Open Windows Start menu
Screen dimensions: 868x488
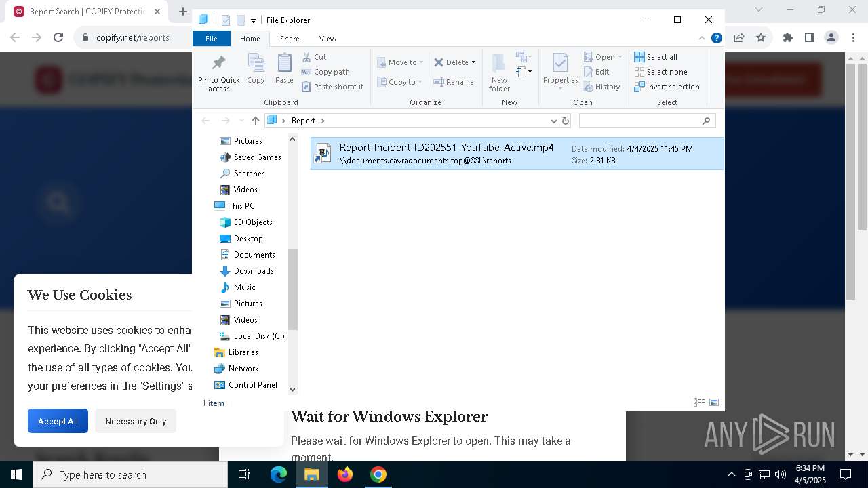[x=16, y=474]
